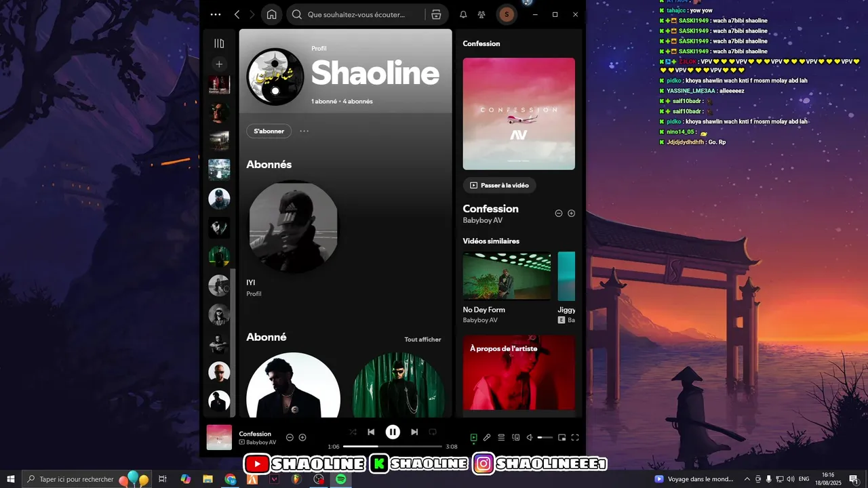The image size is (868, 488).
Task: Open File Explorer from the taskbar
Action: (208, 479)
